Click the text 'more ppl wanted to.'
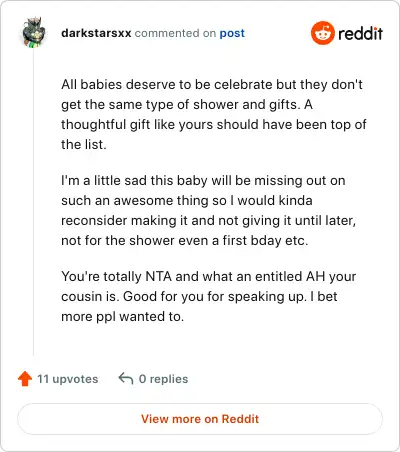The height and width of the screenshot is (452, 400). pyautogui.click(x=122, y=316)
